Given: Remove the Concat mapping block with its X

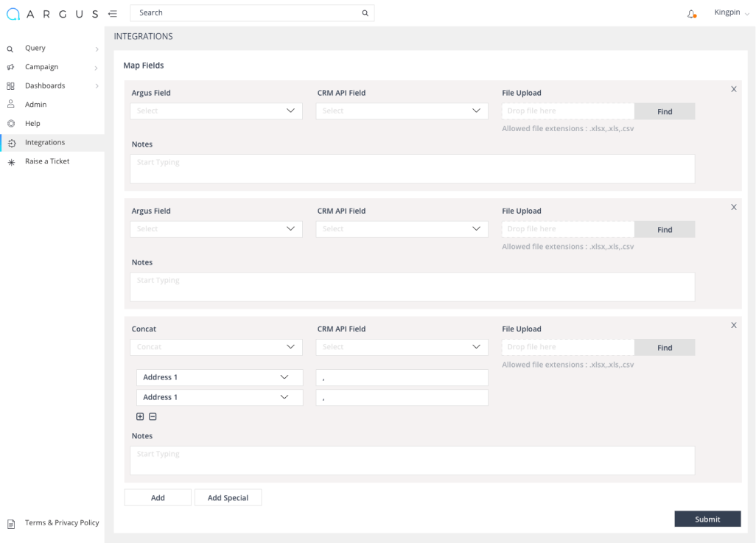Looking at the screenshot, I should (734, 326).
